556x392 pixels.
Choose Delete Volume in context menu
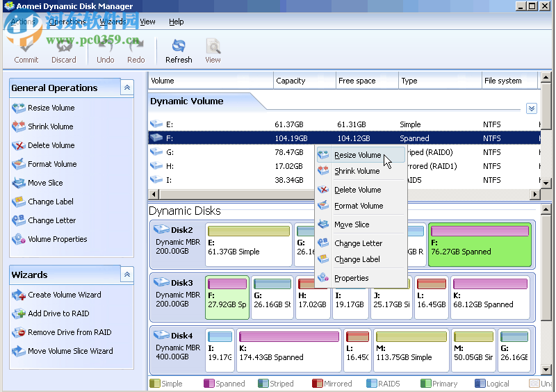361,190
